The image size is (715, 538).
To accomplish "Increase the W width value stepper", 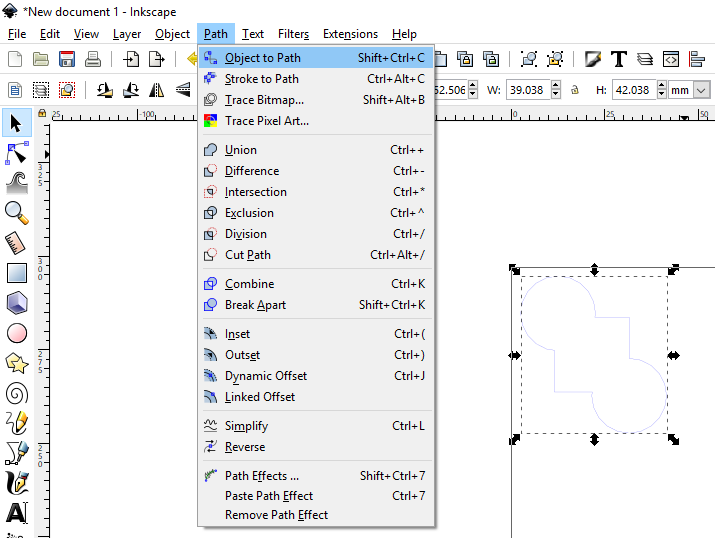I will [555, 85].
